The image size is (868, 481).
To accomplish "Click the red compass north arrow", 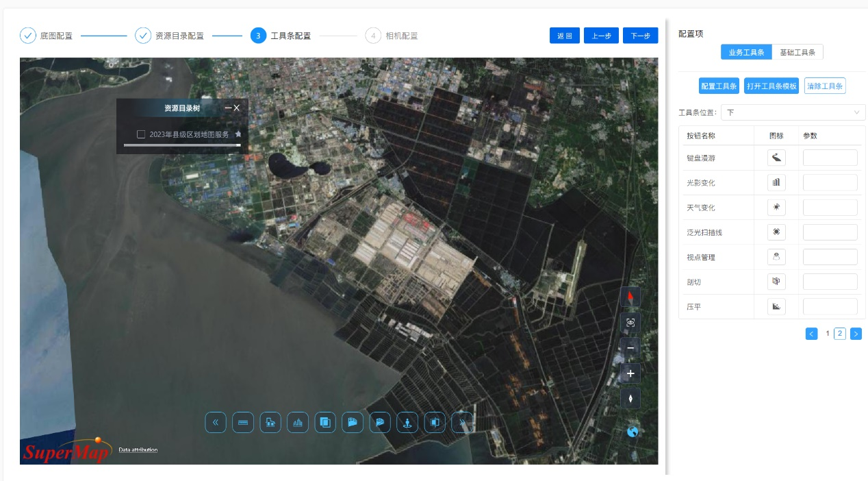I will 630,297.
